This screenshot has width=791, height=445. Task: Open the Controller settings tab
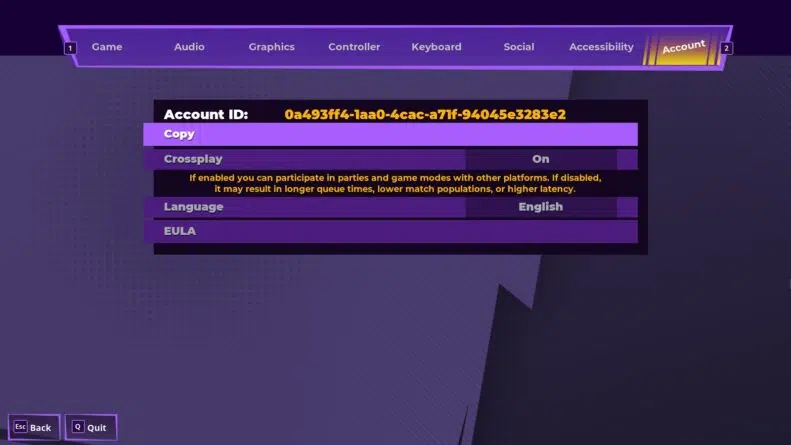(354, 47)
